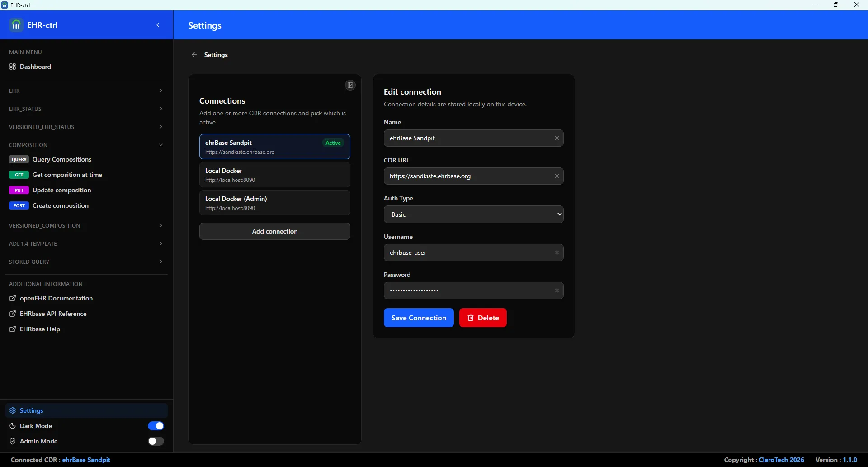Expand the EHR_STATUS section
The width and height of the screenshot is (868, 467).
(86, 109)
